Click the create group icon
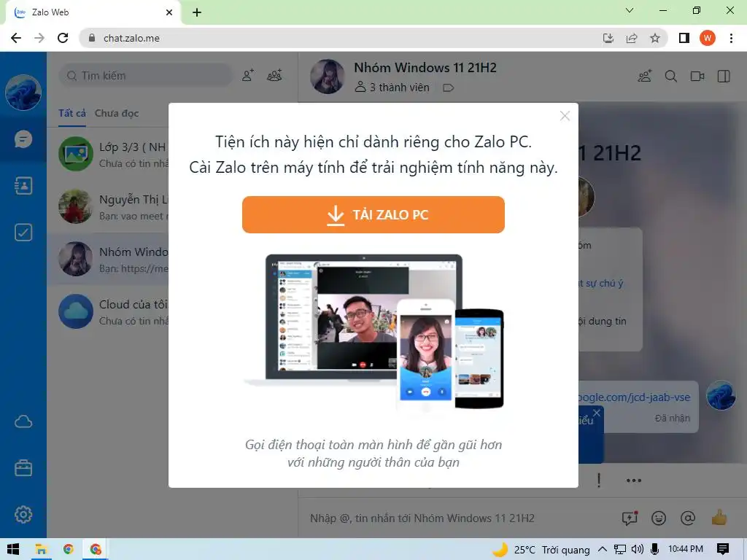The height and width of the screenshot is (560, 747). 274,76
